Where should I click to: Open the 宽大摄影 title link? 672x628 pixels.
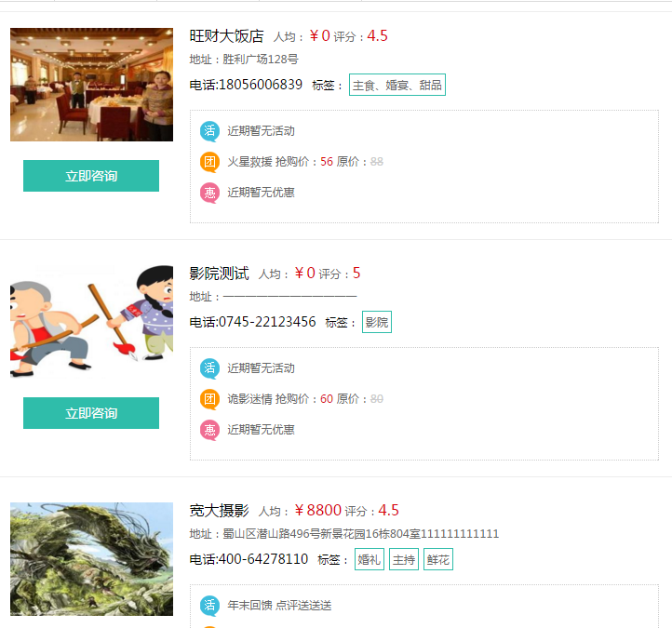click(x=219, y=511)
